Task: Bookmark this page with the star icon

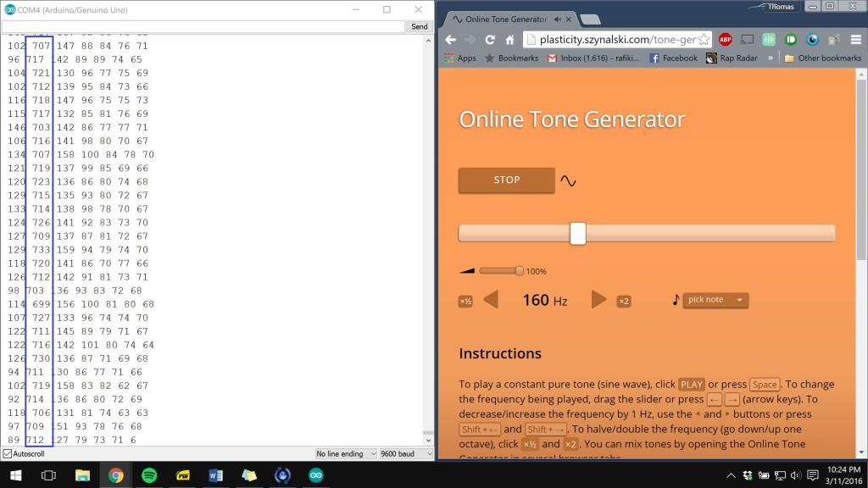Action: pos(703,39)
